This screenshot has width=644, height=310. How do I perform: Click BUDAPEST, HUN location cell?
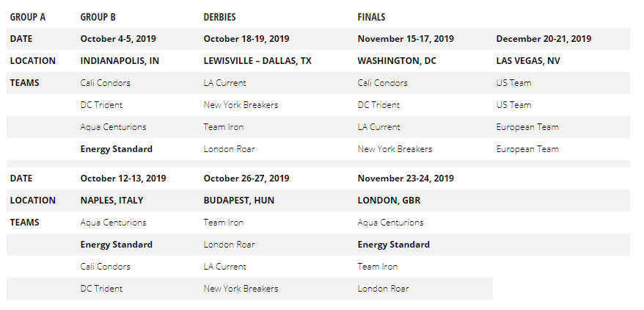pos(239,201)
